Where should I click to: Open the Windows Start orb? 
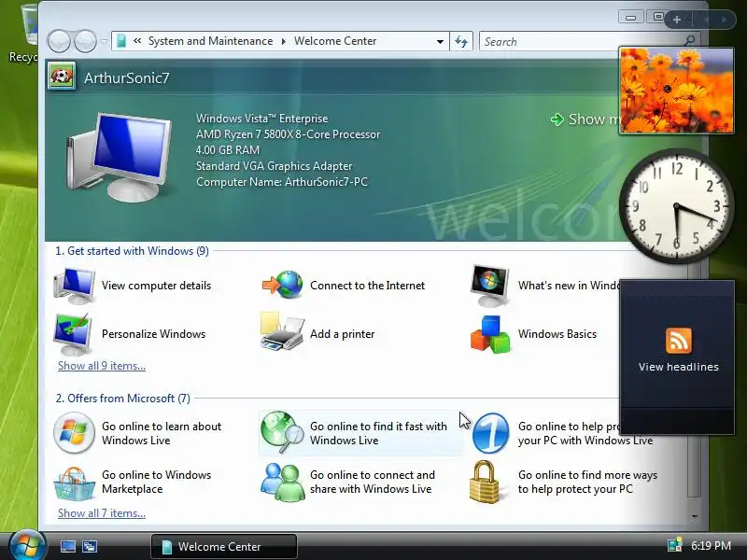click(27, 546)
